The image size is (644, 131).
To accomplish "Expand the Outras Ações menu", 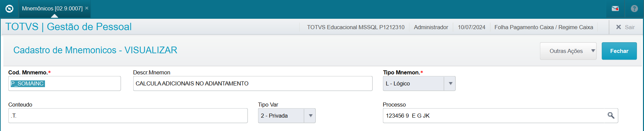I will coord(568,51).
